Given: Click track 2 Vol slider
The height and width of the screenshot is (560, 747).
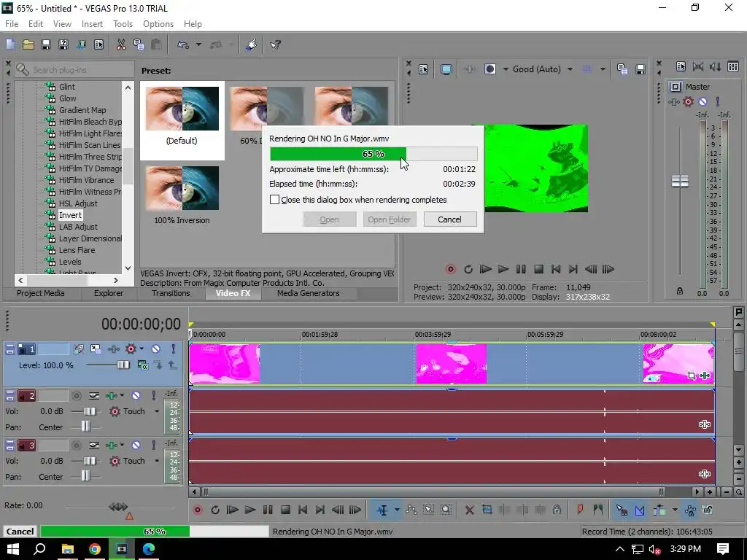Looking at the screenshot, I should [x=90, y=411].
